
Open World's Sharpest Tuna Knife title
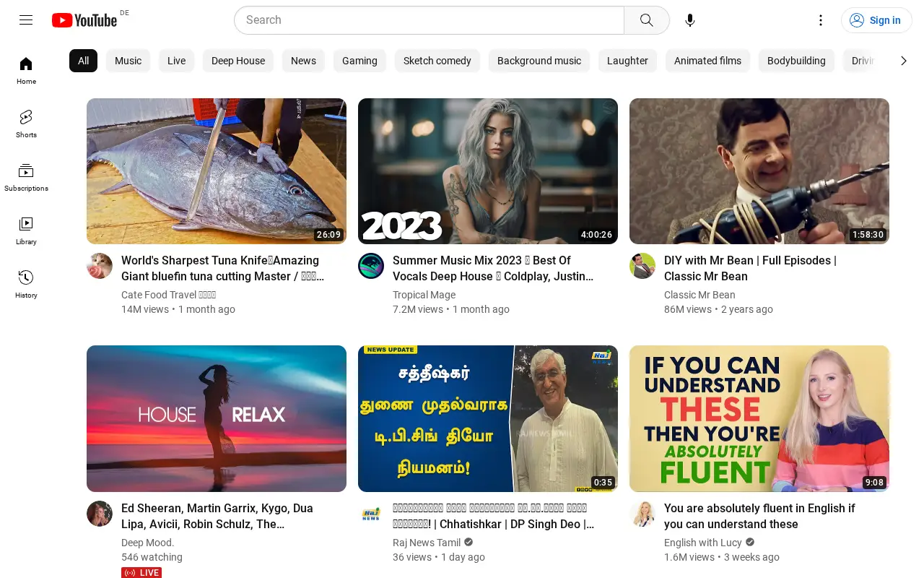222,268
